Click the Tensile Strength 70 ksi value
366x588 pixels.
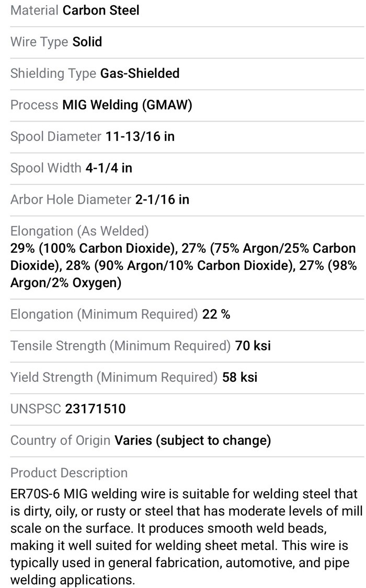(253, 346)
